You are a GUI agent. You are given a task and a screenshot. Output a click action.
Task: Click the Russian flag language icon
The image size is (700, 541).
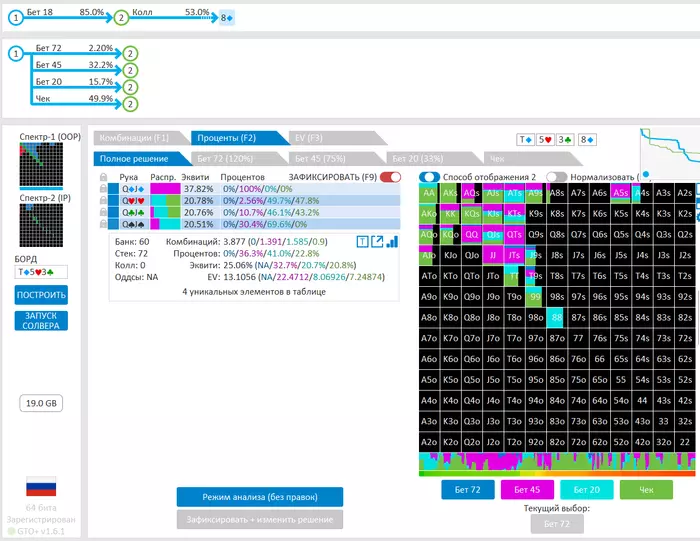point(41,486)
